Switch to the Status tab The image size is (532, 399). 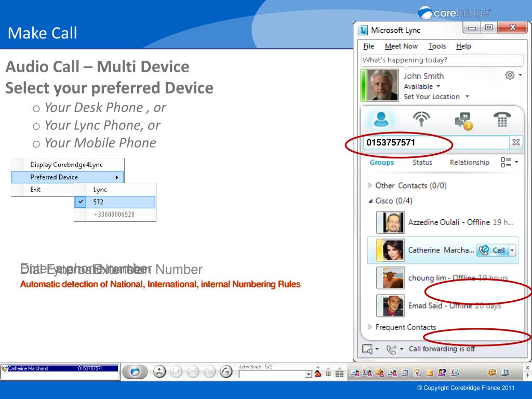coord(422,163)
